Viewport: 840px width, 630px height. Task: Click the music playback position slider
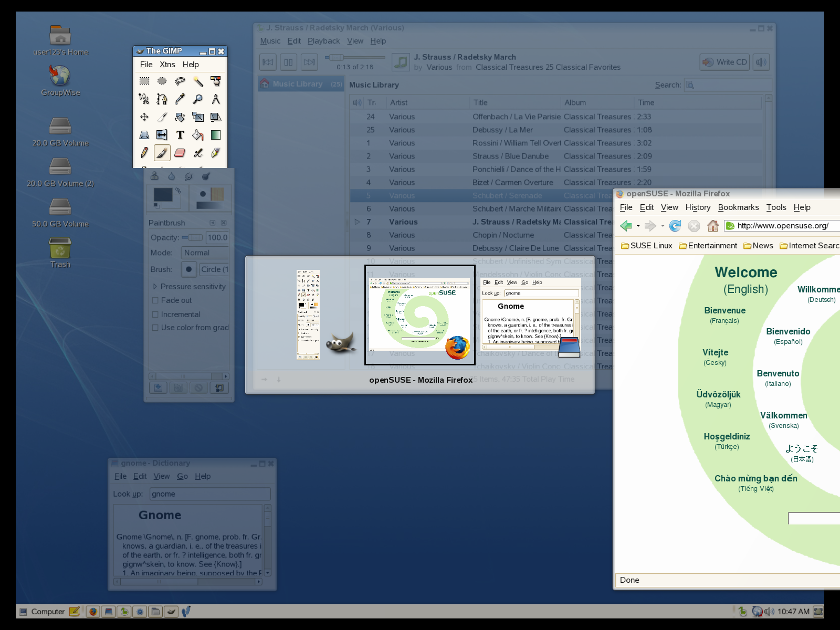[355, 57]
